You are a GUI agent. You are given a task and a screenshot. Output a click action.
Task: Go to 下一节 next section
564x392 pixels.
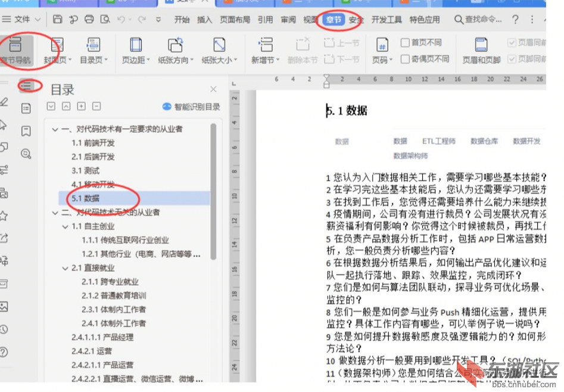click(341, 58)
